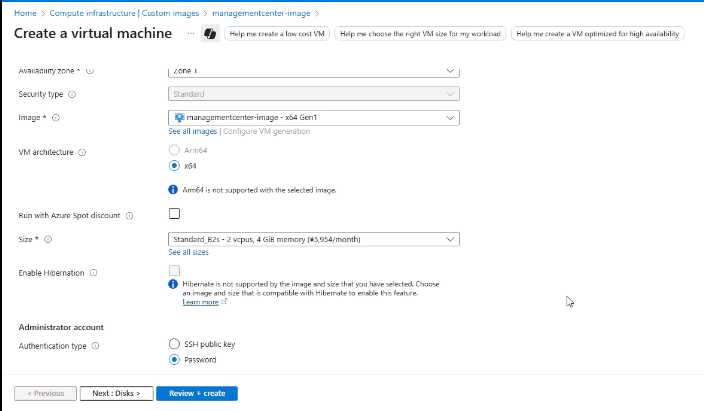Go to Next : Disks step
704x411 pixels.
click(117, 393)
